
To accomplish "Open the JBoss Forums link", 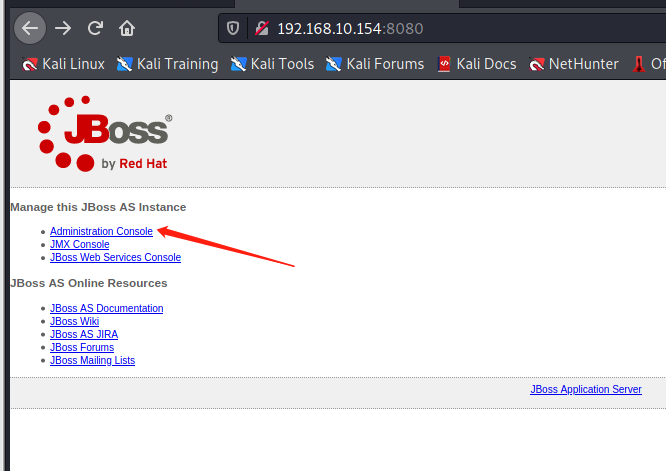I will (x=82, y=347).
